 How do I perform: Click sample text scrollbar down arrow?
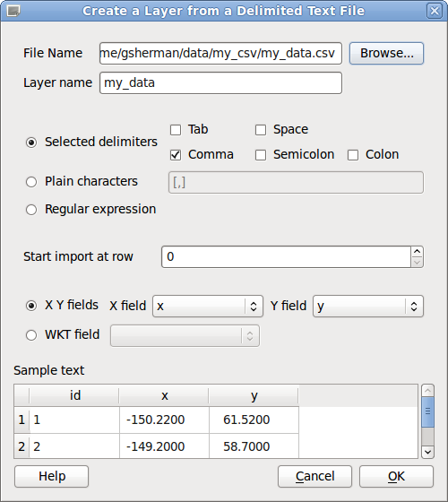click(x=428, y=452)
